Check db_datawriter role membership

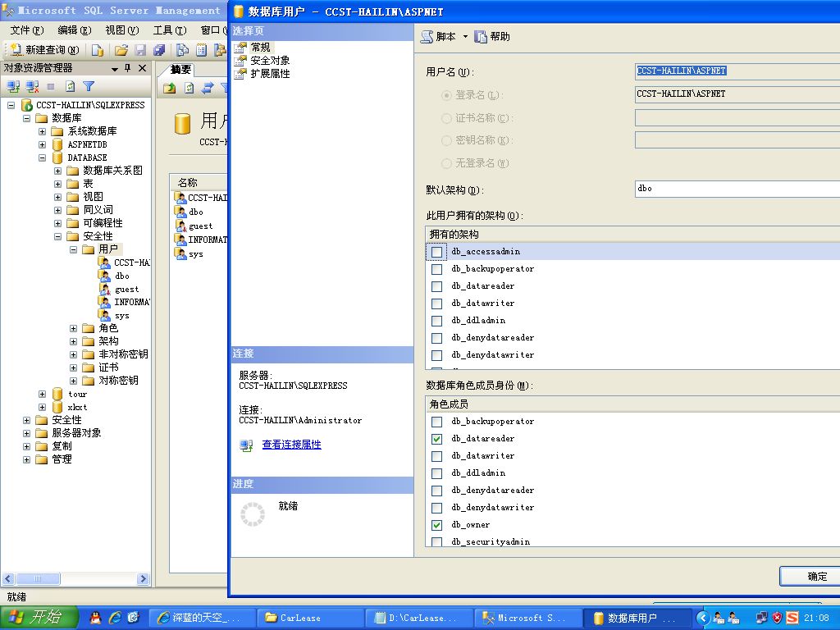(436, 456)
